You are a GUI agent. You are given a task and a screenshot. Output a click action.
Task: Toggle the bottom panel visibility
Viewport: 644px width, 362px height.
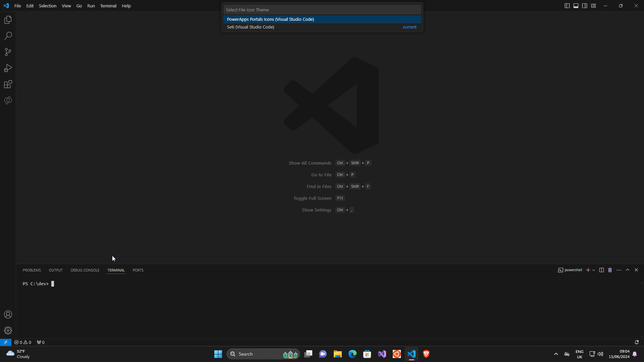576,6
